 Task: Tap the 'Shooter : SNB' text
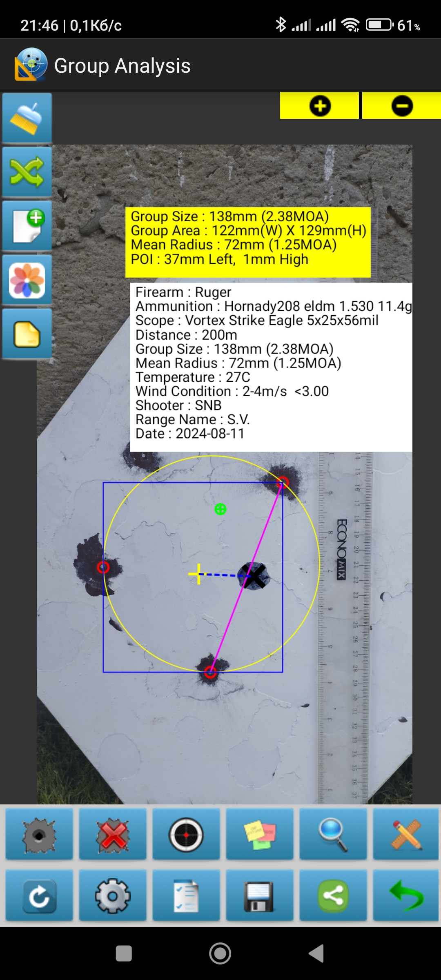coord(178,405)
